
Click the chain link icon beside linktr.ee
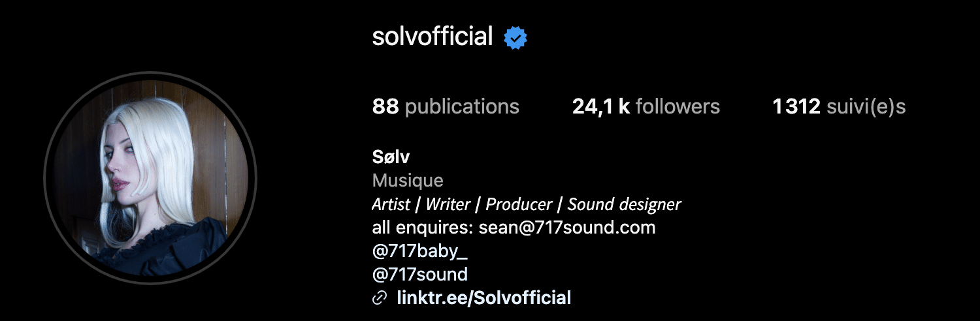click(379, 299)
